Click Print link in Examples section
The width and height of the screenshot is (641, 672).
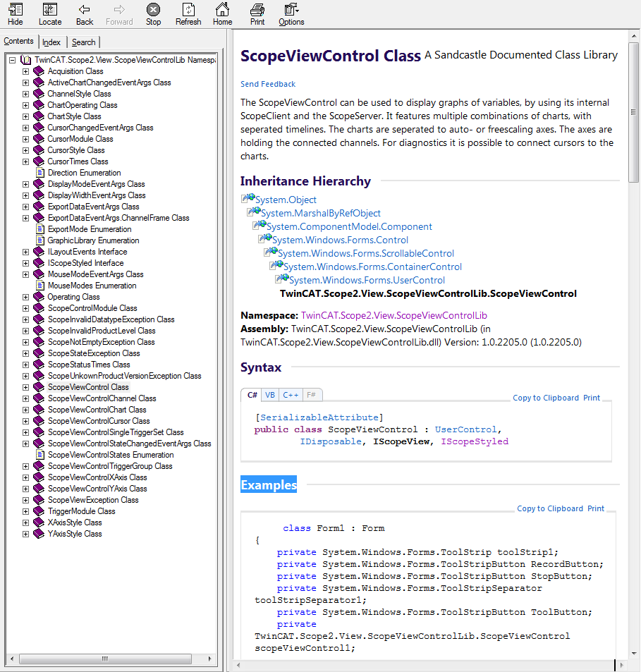[596, 508]
